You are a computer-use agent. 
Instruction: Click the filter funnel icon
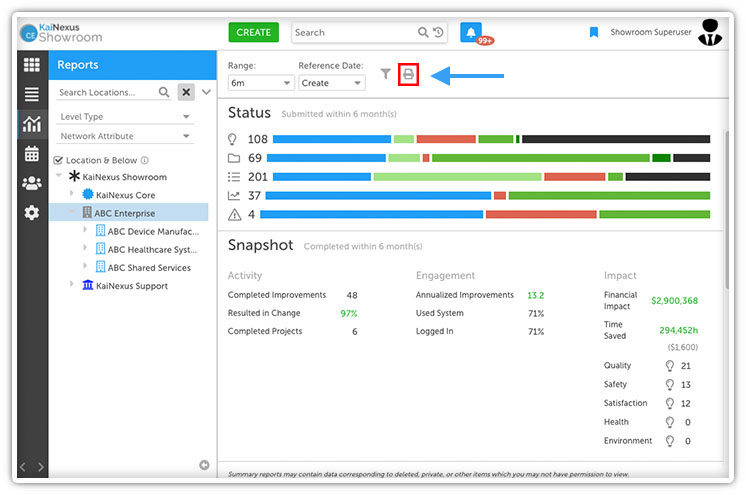point(386,74)
